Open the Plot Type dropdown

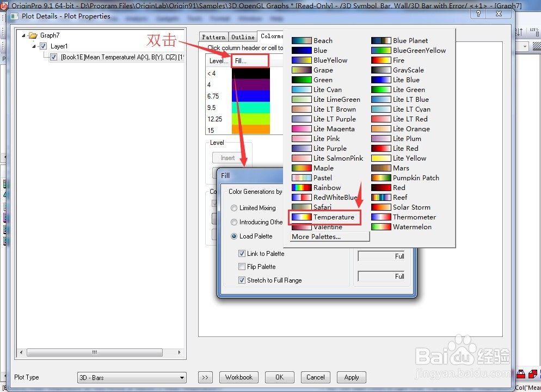tap(132, 377)
